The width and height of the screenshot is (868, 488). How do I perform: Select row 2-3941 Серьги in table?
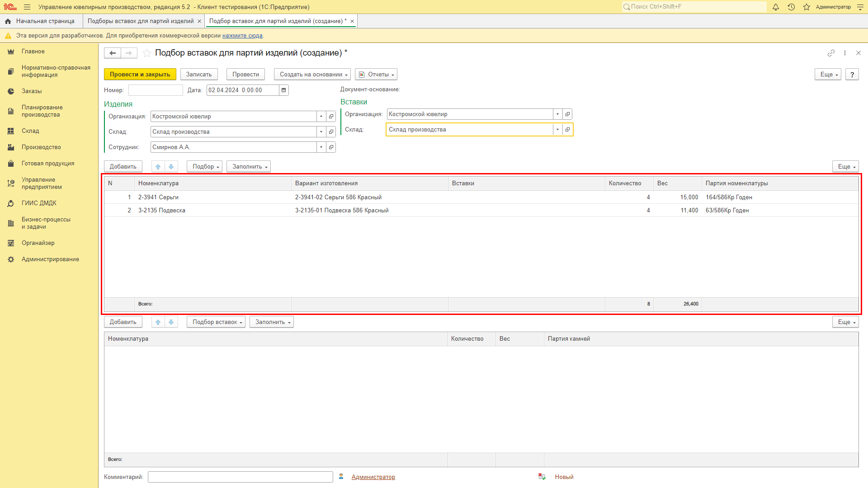click(481, 197)
